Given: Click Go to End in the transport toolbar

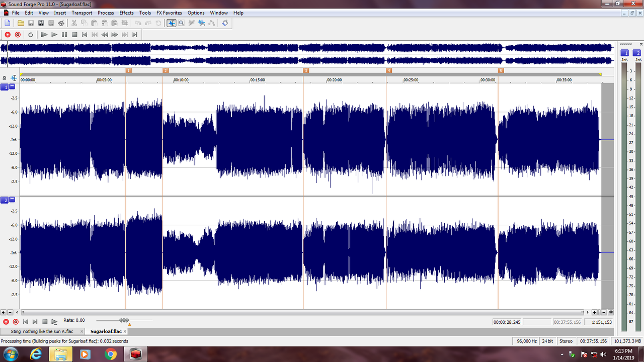Looking at the screenshot, I should [x=135, y=35].
